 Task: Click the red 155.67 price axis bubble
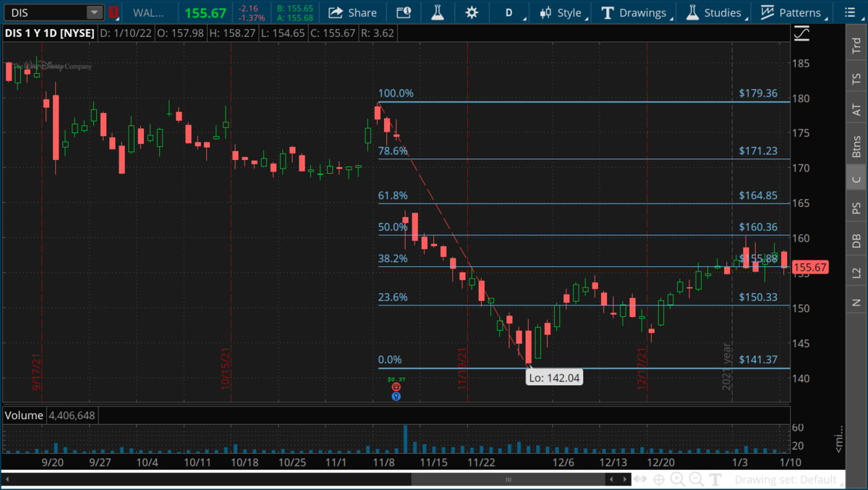810,268
